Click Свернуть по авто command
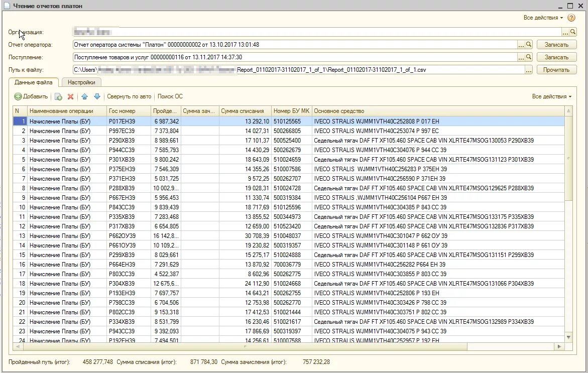The width and height of the screenshot is (588, 373). (129, 96)
